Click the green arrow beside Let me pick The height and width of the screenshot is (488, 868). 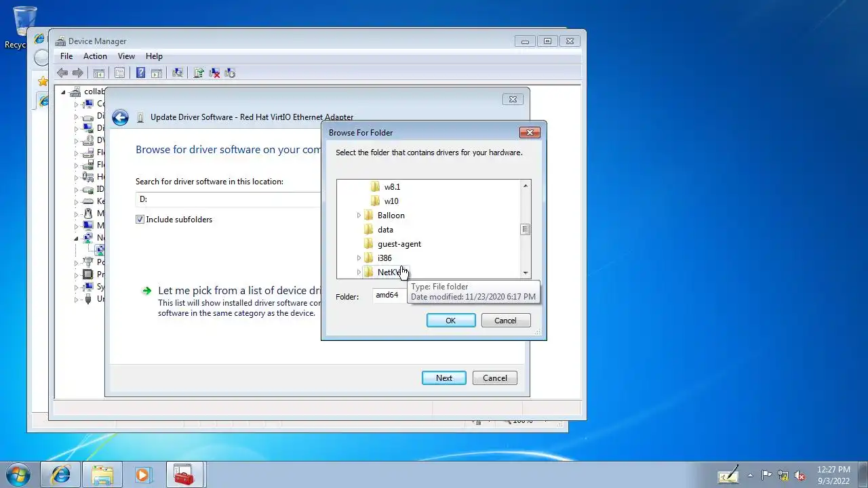(x=146, y=291)
